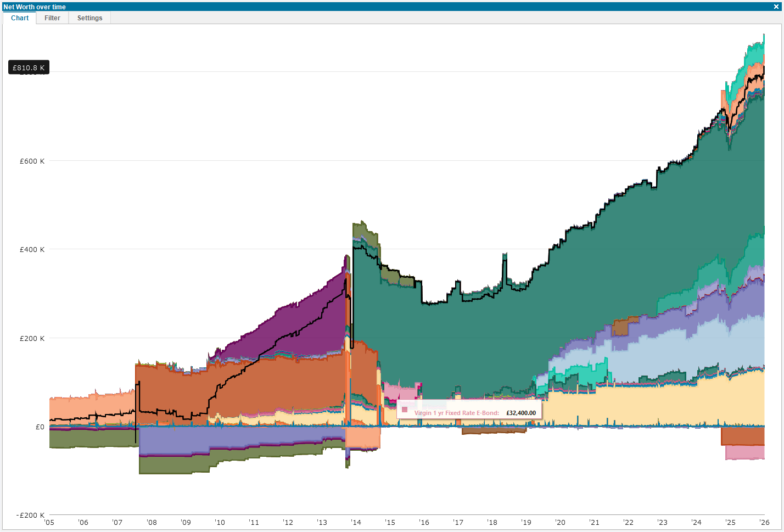784x532 pixels.
Task: Switch to the Filter tab
Action: [52, 18]
